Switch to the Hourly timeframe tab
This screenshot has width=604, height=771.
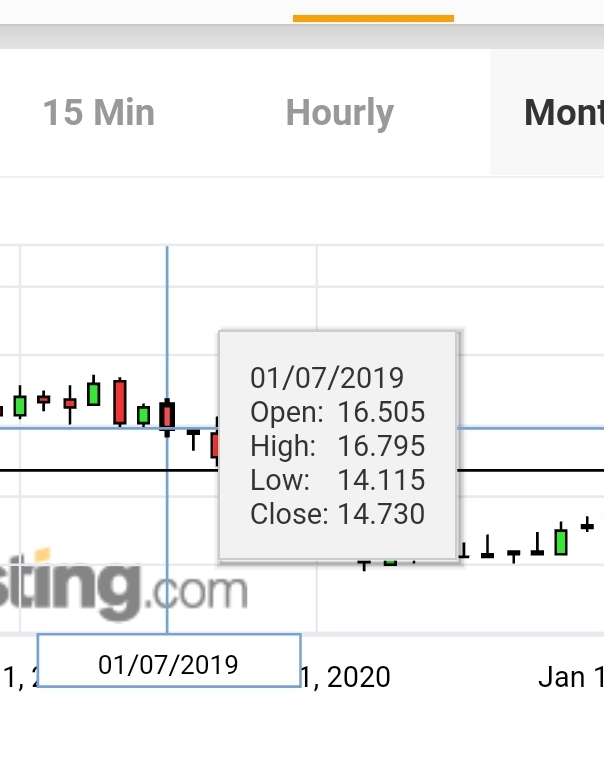[339, 113]
